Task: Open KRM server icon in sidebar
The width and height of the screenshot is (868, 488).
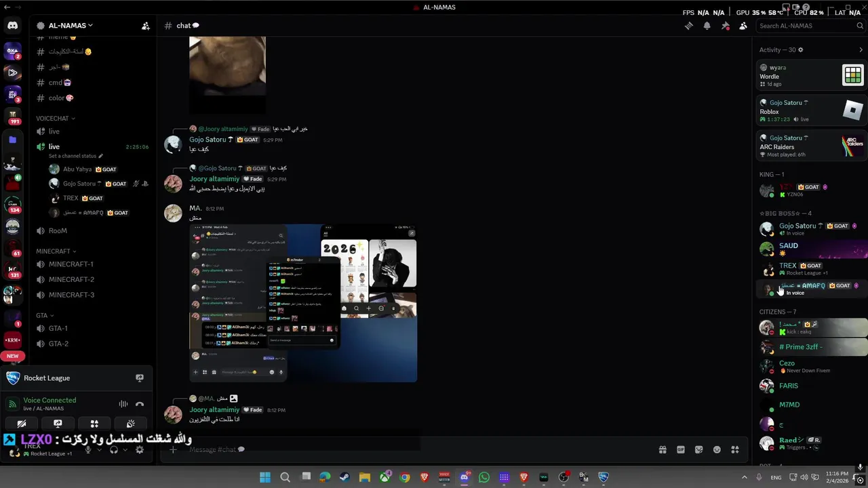Action: (12, 339)
